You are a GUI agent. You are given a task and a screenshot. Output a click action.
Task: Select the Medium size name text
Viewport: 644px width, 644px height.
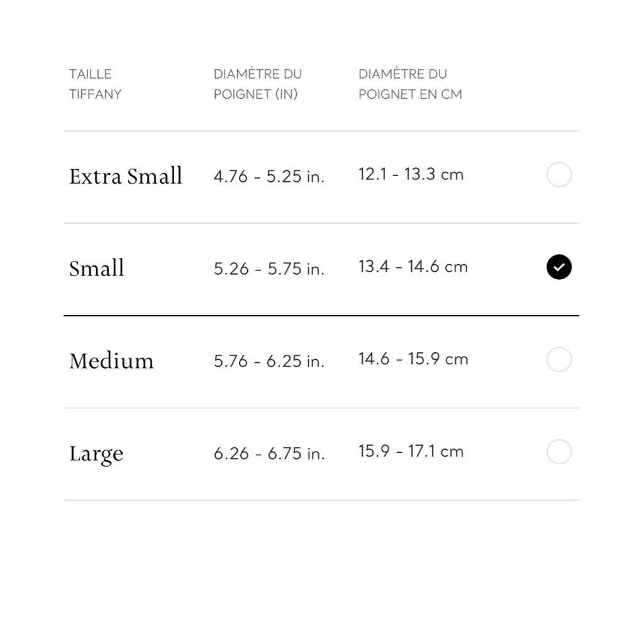tap(111, 361)
